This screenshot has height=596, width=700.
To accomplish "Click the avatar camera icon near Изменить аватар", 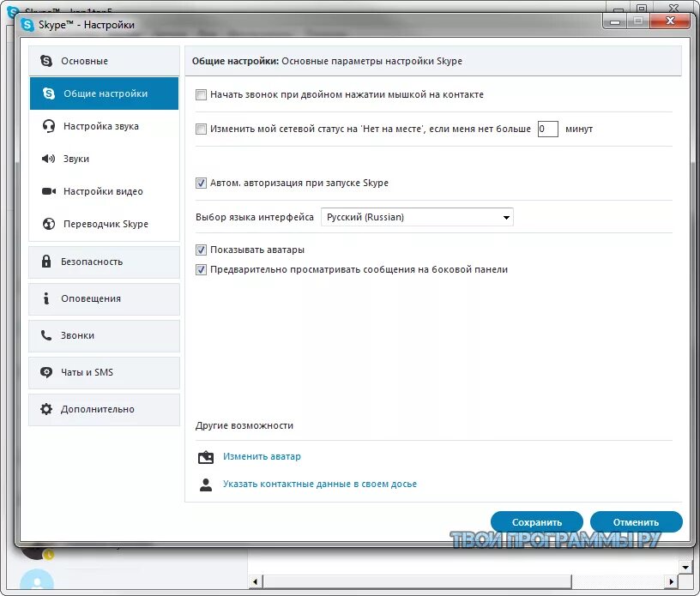I will [x=205, y=456].
